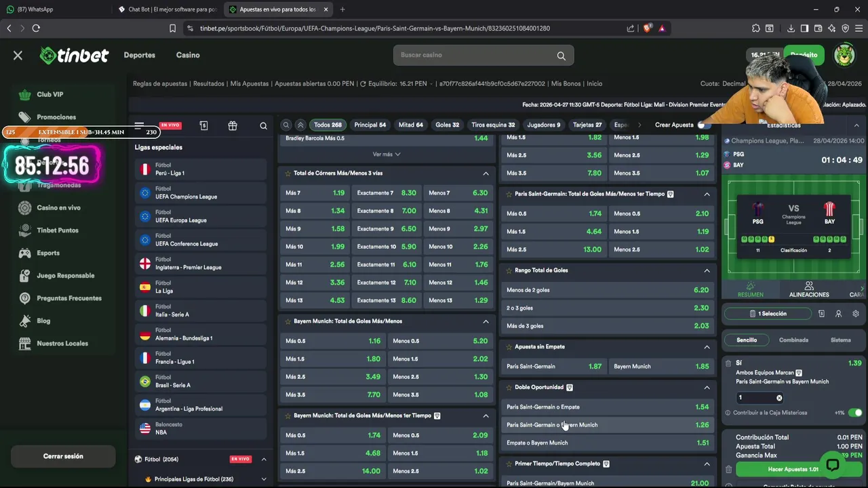868x488 pixels.
Task: Collapse Doble Oportunidad market
Action: (707, 388)
